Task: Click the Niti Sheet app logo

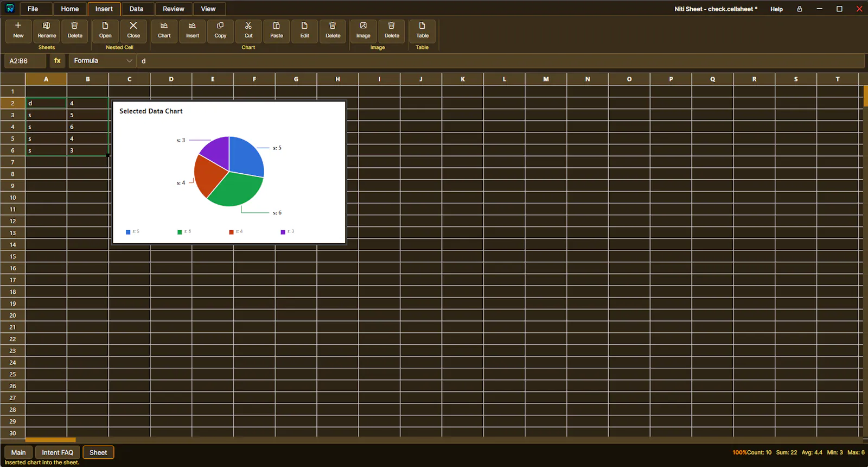Action: (x=10, y=9)
